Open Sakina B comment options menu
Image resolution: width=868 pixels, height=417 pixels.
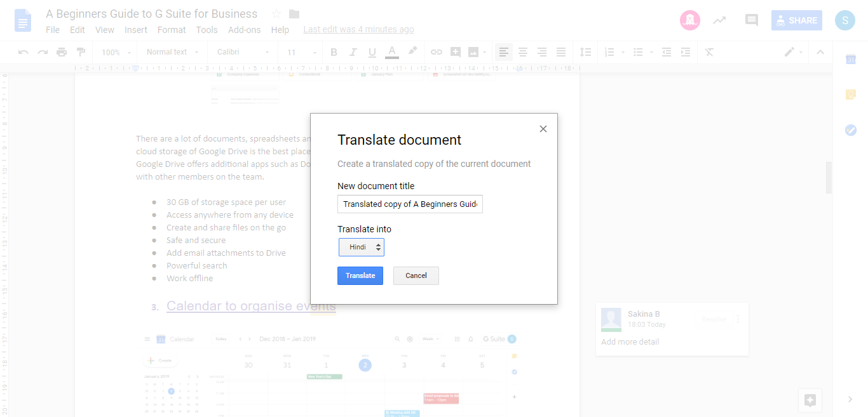[x=738, y=319]
